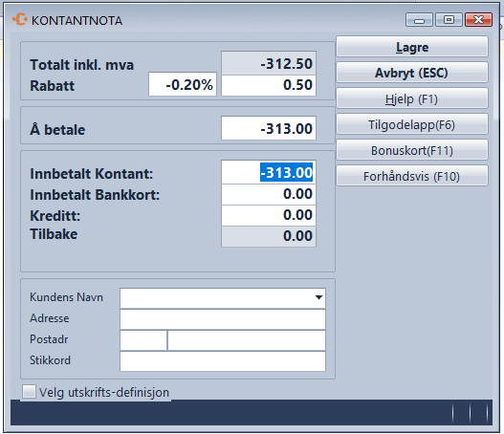Click the Rabatt percentage field
This screenshot has width=504, height=434.
pyautogui.click(x=183, y=85)
